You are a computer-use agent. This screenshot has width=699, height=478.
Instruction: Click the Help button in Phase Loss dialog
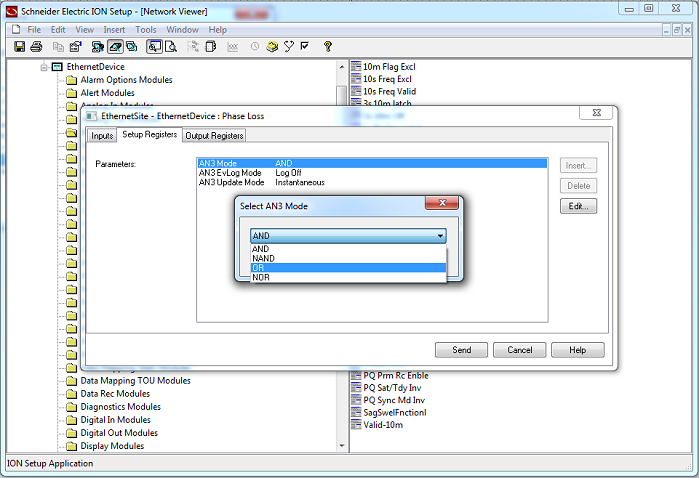[x=578, y=350]
